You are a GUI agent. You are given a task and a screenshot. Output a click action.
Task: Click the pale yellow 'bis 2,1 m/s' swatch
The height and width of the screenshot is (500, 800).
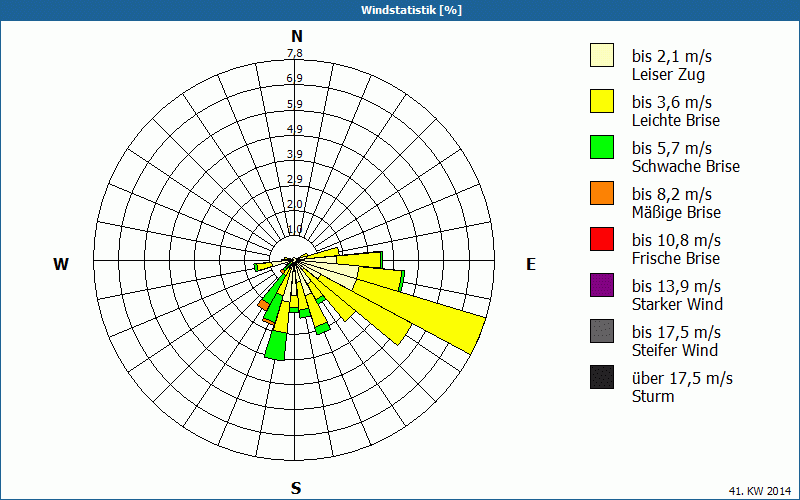click(602, 55)
